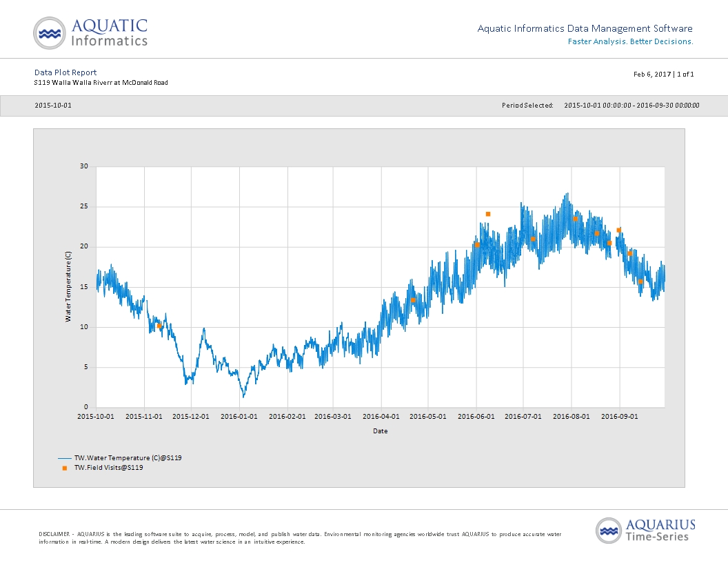Click x-axis label '2015-11-01'
728x563 pixels.
pyautogui.click(x=144, y=417)
